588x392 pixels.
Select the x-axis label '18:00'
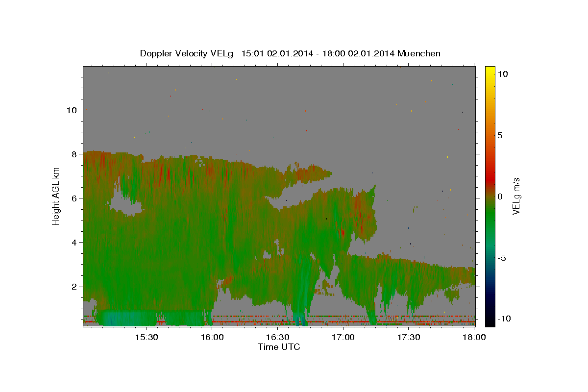coord(475,338)
